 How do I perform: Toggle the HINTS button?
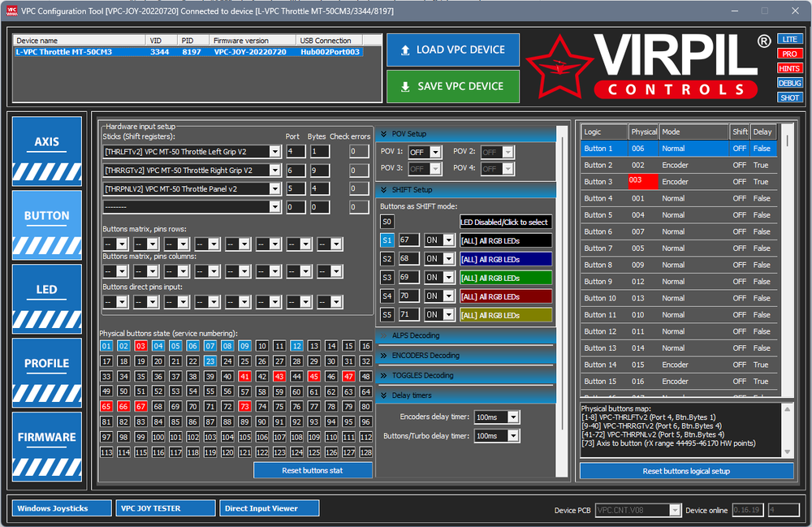[x=790, y=68]
